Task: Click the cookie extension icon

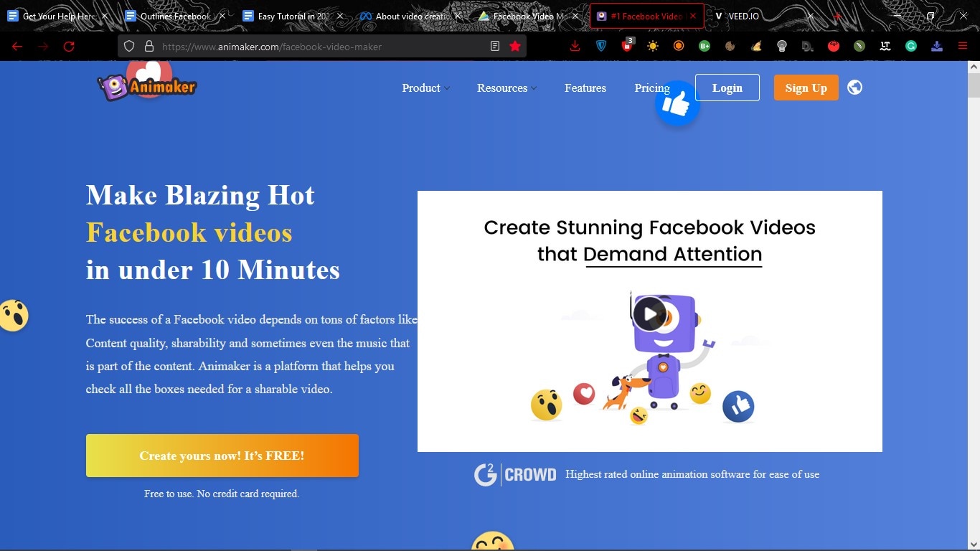Action: (730, 47)
